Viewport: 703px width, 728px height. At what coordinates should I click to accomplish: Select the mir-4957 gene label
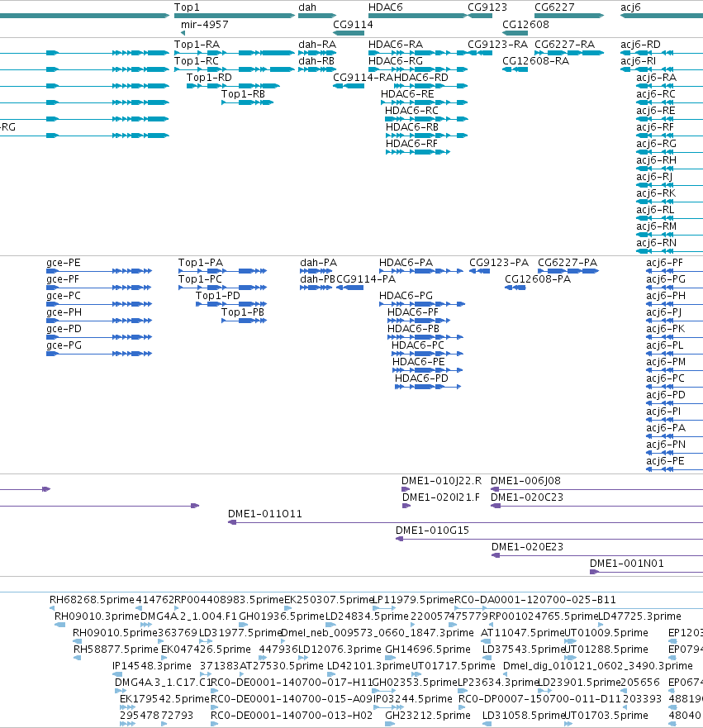[205, 25]
